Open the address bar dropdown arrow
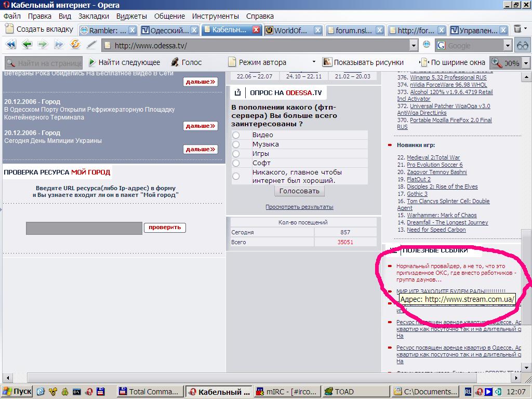The width and height of the screenshot is (532, 399). tap(413, 45)
